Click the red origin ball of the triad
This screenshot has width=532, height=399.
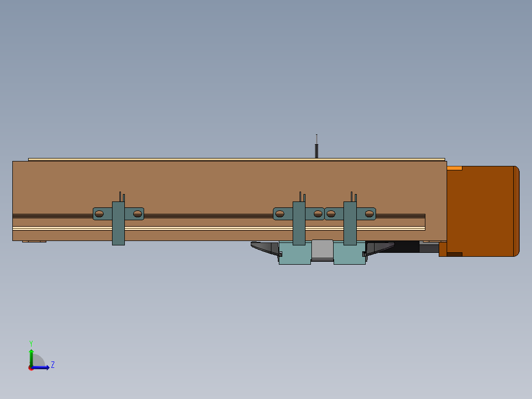coord(31,368)
